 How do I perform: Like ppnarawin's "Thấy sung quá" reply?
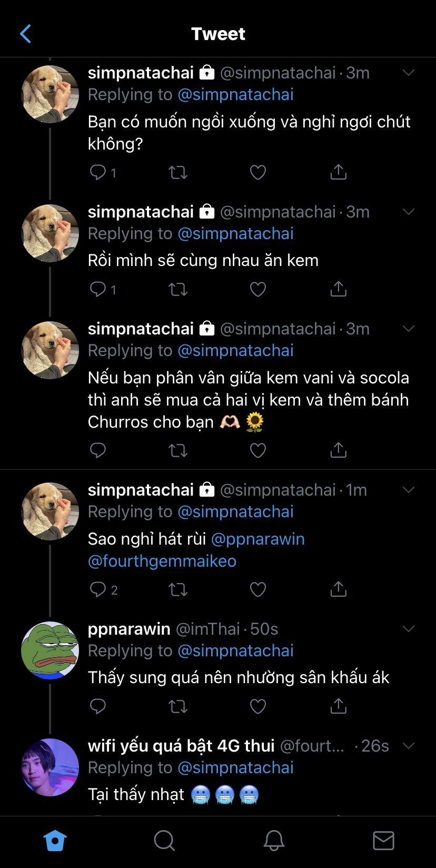[x=257, y=706]
